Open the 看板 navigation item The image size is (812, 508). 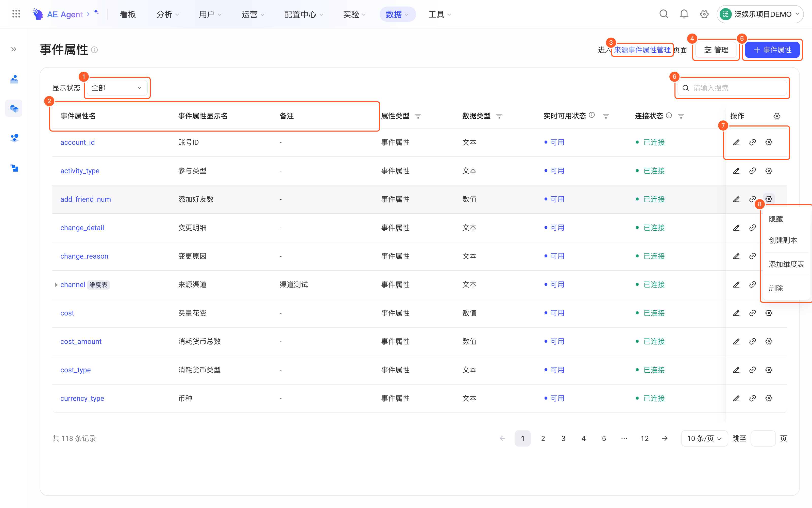pos(127,14)
